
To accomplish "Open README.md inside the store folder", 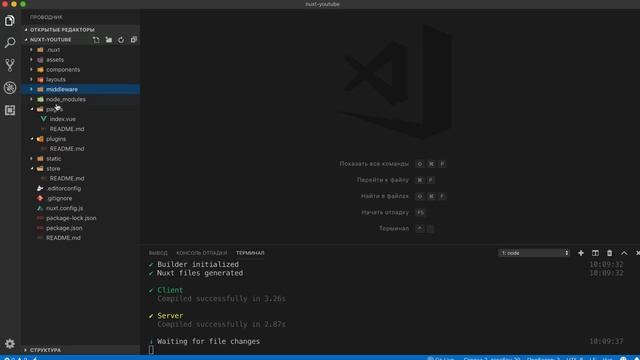I will pos(81,178).
